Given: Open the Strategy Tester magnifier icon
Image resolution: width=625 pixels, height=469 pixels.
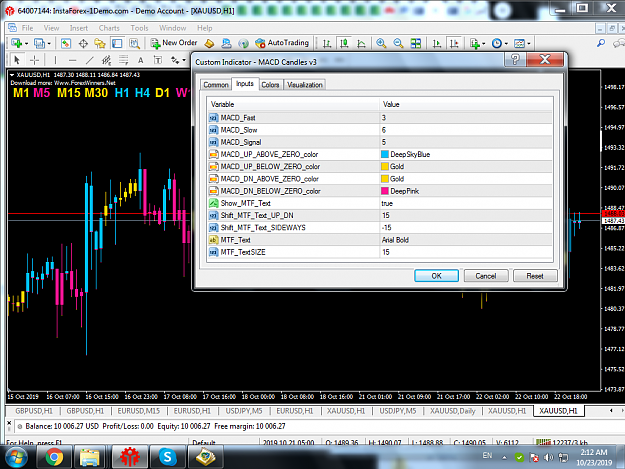Looking at the screenshot, I should tap(134, 43).
